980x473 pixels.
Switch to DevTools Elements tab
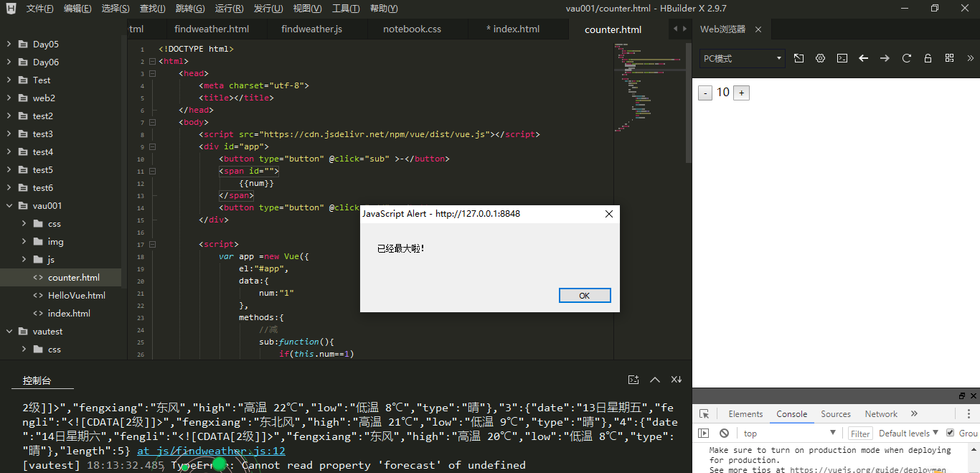point(745,414)
